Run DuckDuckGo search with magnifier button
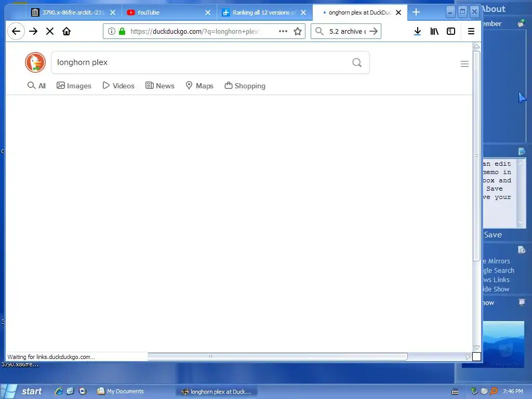The height and width of the screenshot is (399, 532). [357, 62]
